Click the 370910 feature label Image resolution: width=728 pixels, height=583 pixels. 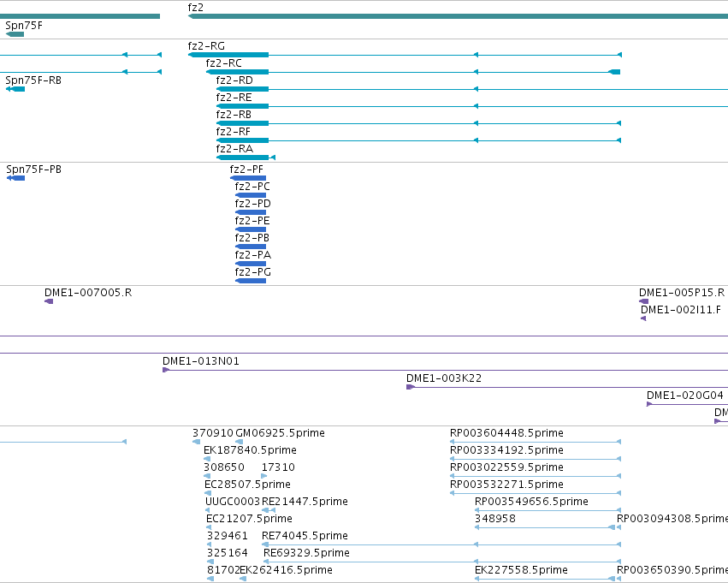pyautogui.click(x=213, y=433)
